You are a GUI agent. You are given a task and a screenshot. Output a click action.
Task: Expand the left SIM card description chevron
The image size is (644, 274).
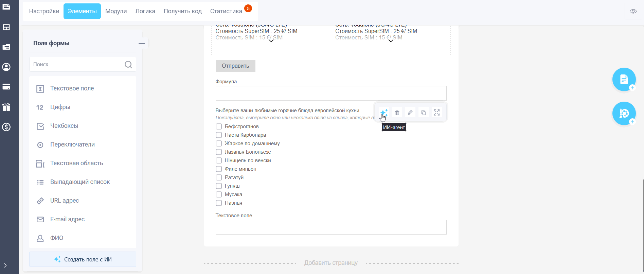[271, 41]
